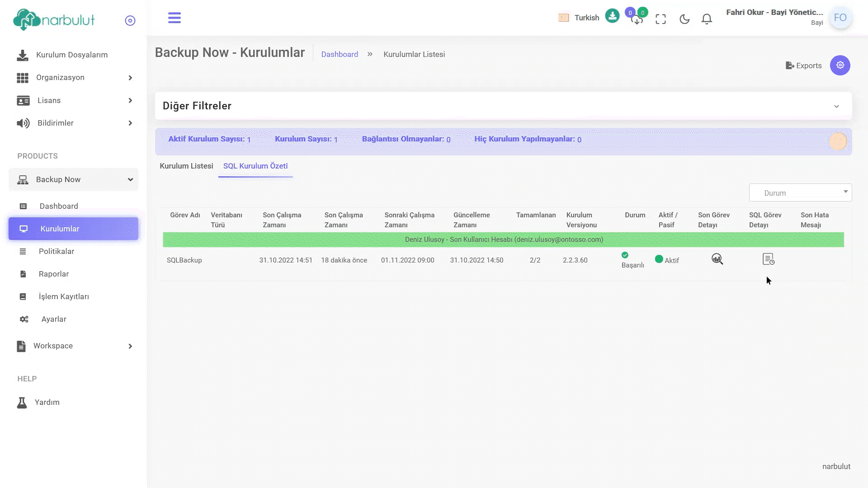Click the version 2.2.3.60 cell
Image resolution: width=868 pixels, height=488 pixels.
pos(575,260)
